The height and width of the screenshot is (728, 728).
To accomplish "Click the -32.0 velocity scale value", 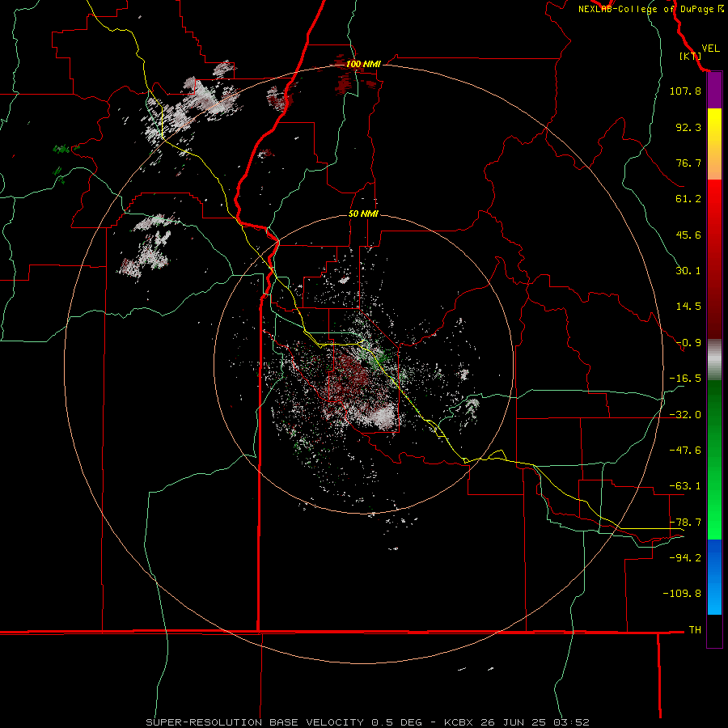I will (x=685, y=414).
